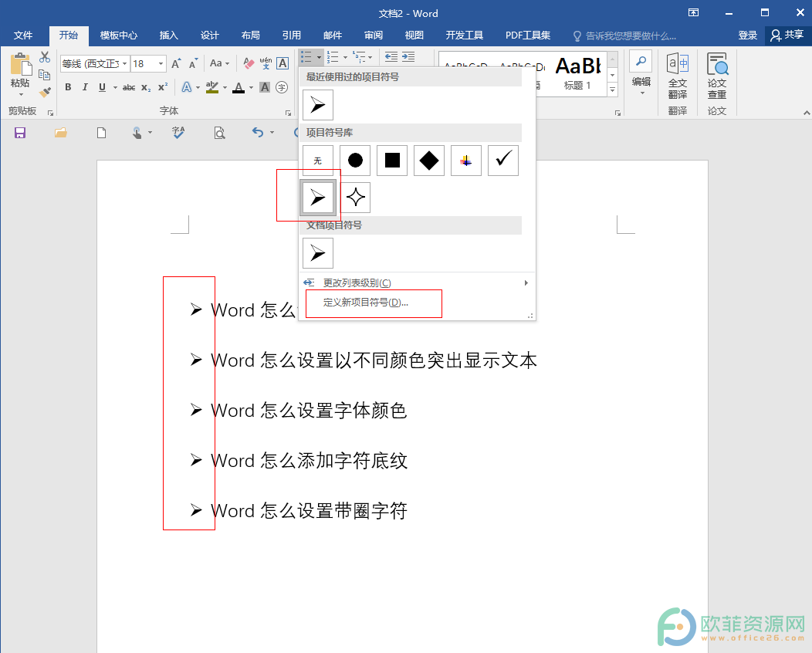Screen dimensions: 812x653
Task: Expand the multilevel list dropdown arrow
Action: click(370, 57)
